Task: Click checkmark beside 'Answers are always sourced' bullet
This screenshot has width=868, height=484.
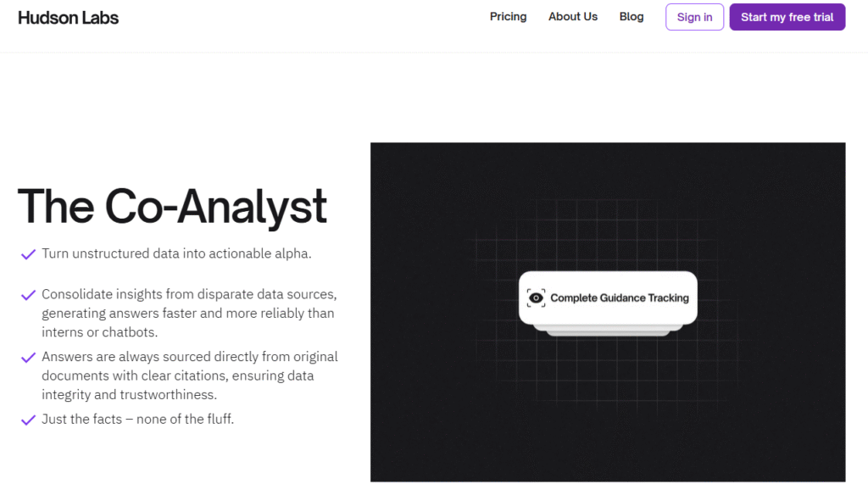Action: point(28,358)
